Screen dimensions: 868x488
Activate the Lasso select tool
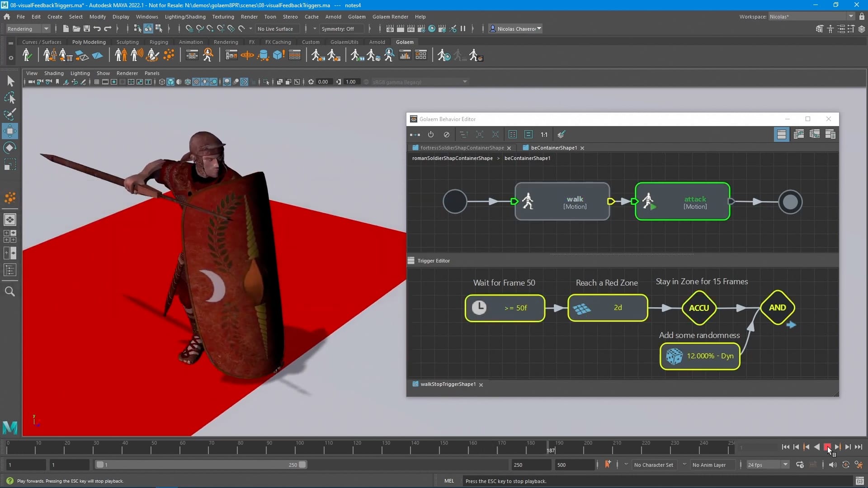tap(10, 98)
